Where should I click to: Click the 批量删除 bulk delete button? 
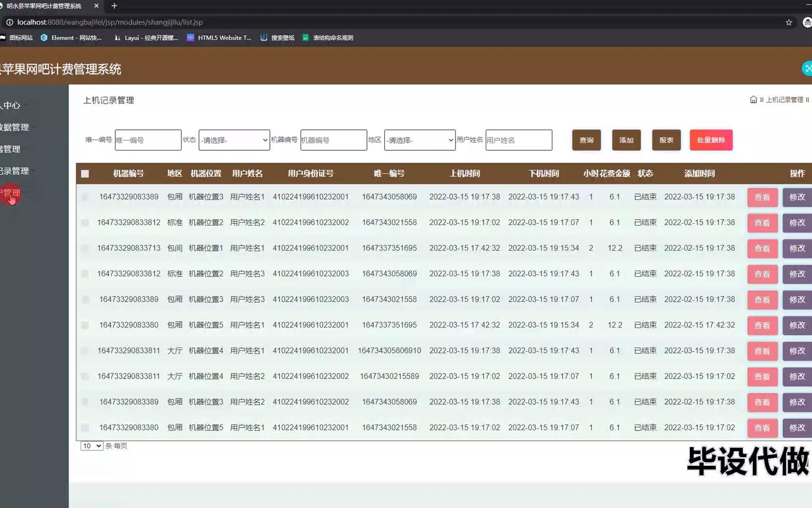tap(711, 140)
